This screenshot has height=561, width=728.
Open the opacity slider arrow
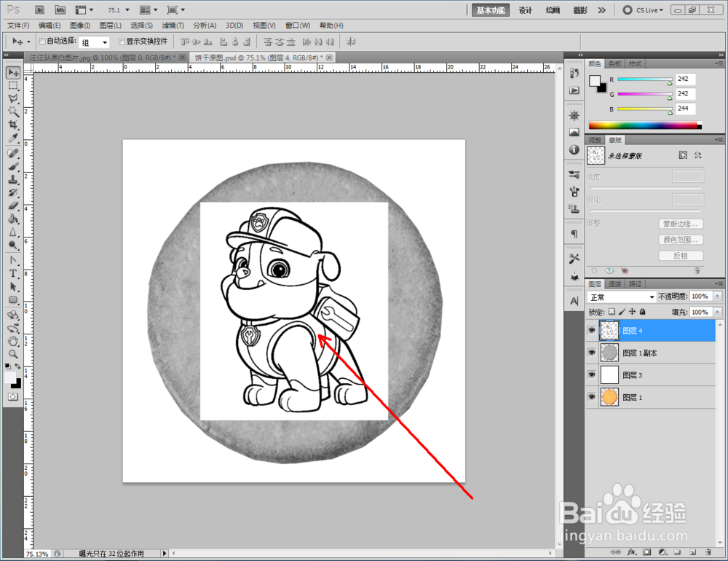click(x=718, y=296)
